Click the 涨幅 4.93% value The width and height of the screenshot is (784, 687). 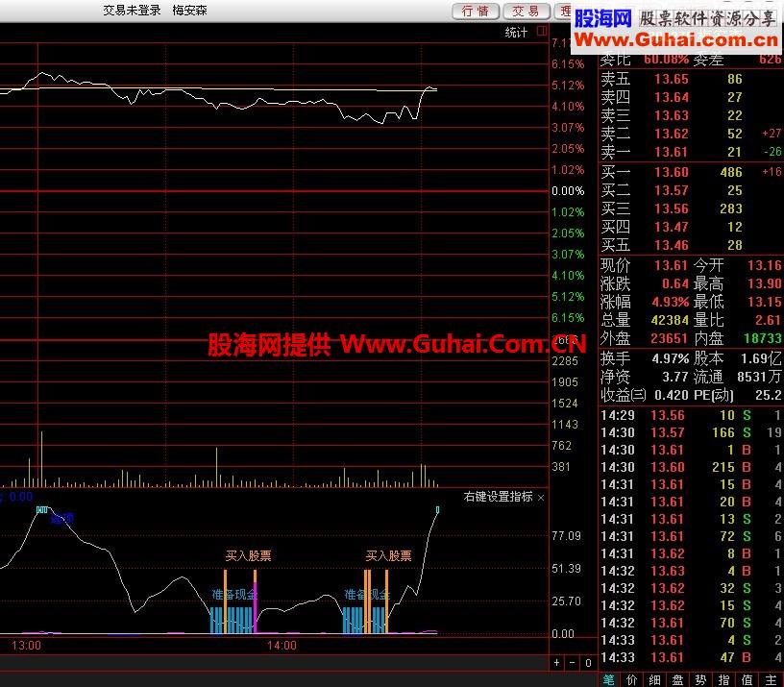(671, 302)
